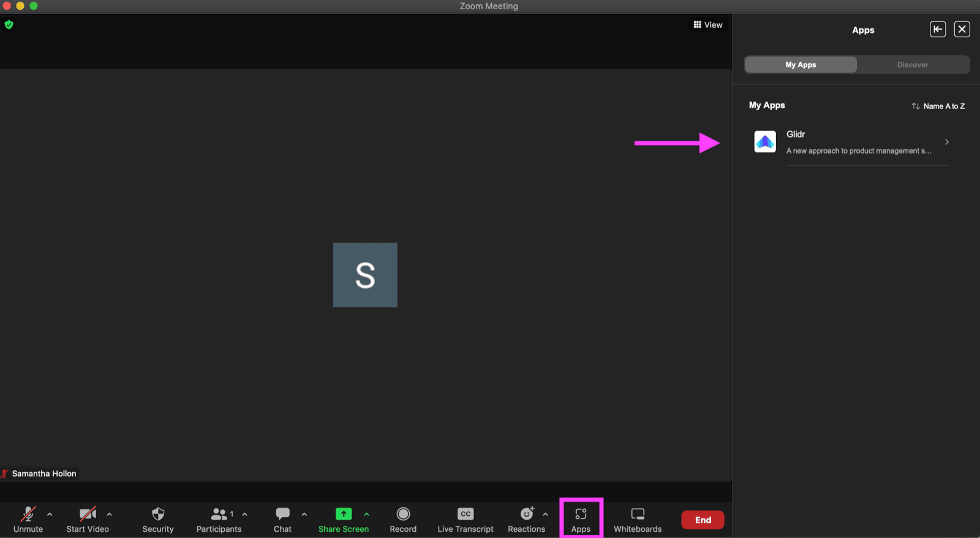The width and height of the screenshot is (980, 538).
Task: Click the green Share Screen button
Action: pos(344,520)
